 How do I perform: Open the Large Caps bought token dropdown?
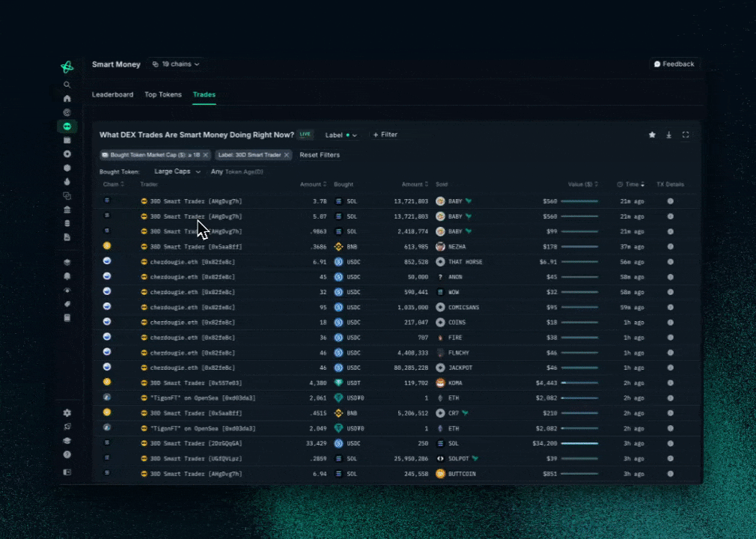pyautogui.click(x=177, y=171)
